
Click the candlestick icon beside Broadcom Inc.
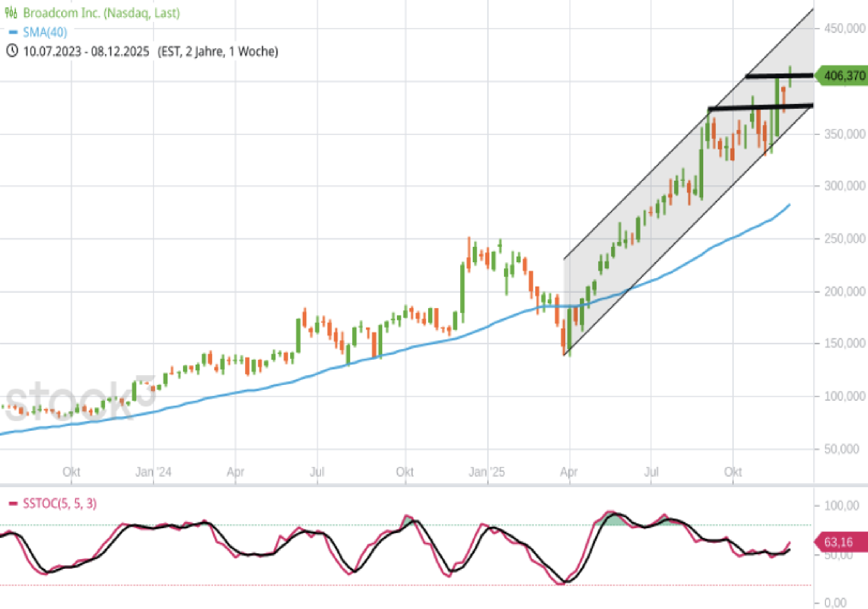(x=11, y=13)
